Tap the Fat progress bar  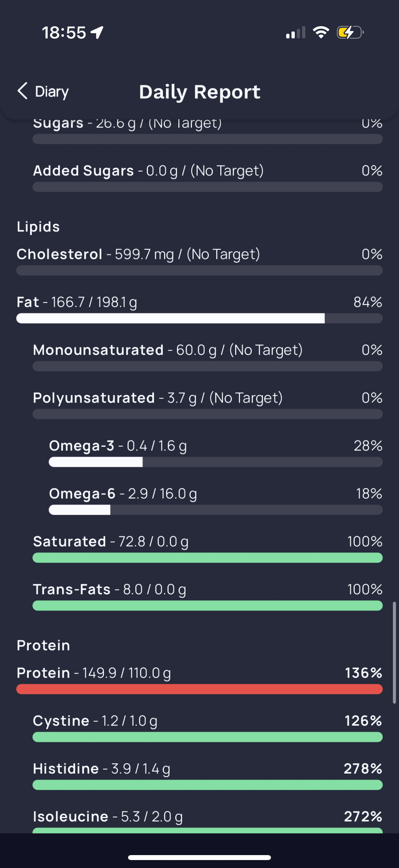click(199, 318)
